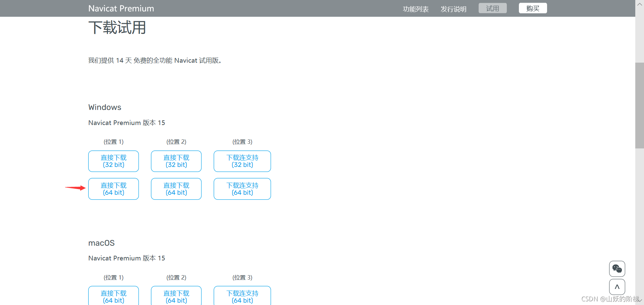Click the Navicat Premium header title
Image resolution: width=644 pixels, height=305 pixels.
click(x=121, y=8)
